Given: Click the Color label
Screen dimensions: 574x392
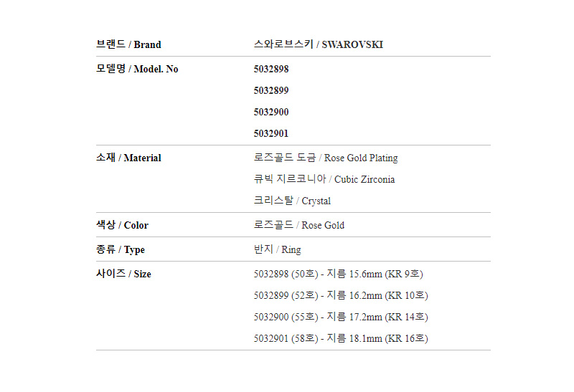Looking at the screenshot, I should click(x=122, y=225).
